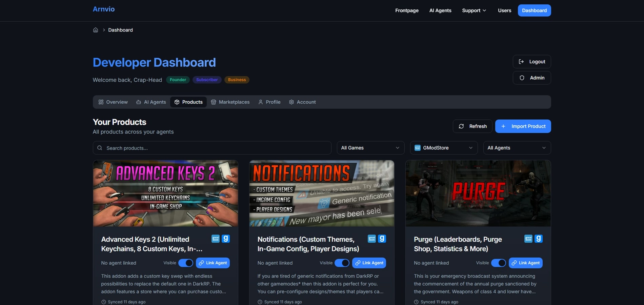Click the Refresh button
644x305 pixels.
coord(472,126)
